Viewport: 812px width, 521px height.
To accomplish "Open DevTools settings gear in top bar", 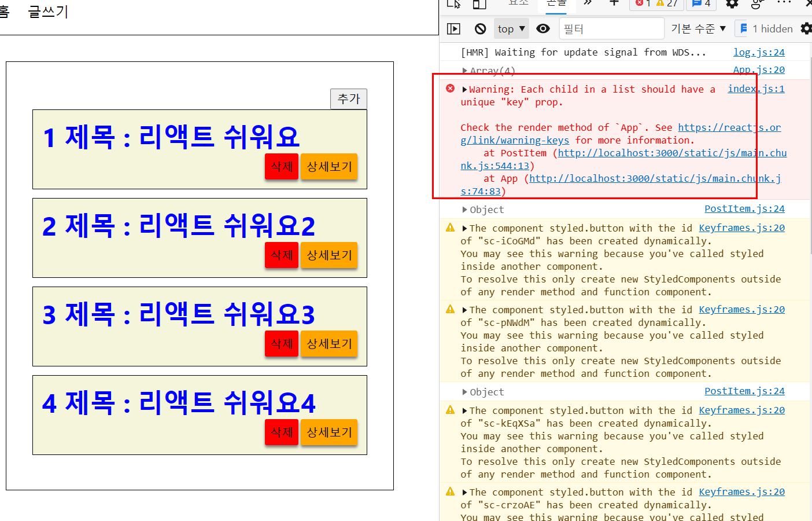I will click(x=732, y=3).
